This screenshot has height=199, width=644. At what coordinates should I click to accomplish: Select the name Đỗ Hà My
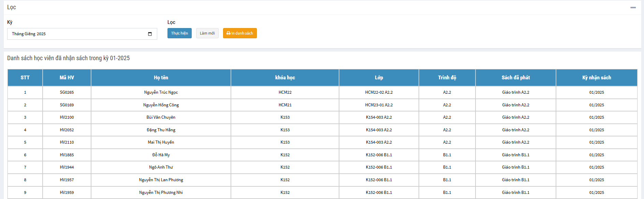pos(161,155)
